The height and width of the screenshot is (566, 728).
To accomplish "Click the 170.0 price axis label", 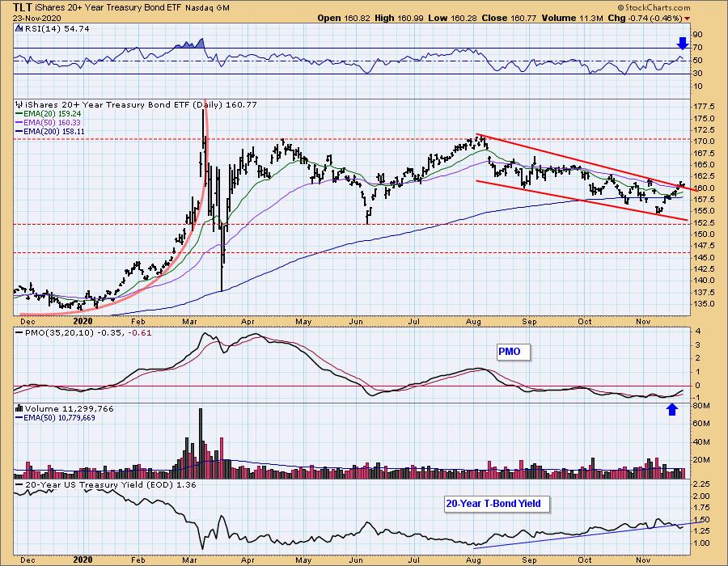I will [x=703, y=141].
